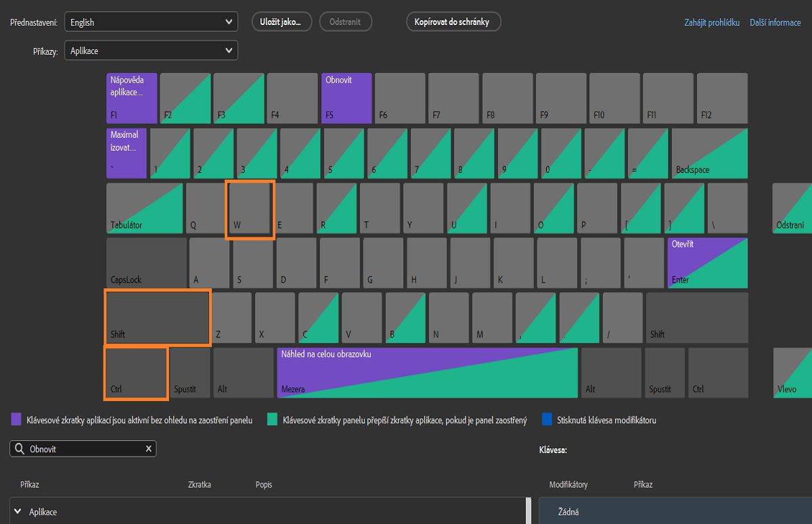This screenshot has width=812, height=524.
Task: Select the R key
Action: coord(336,208)
